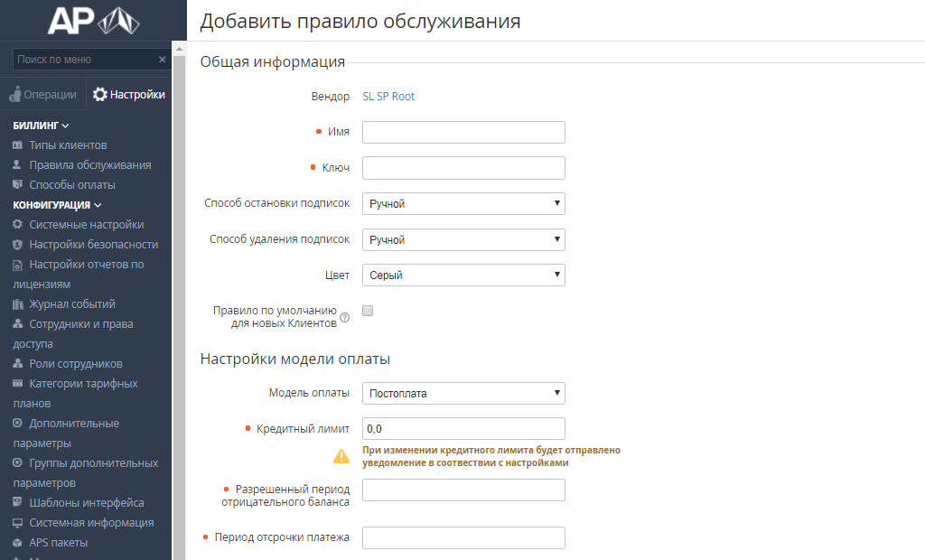
Task: Click the AP logo in the header
Action: coord(93,21)
